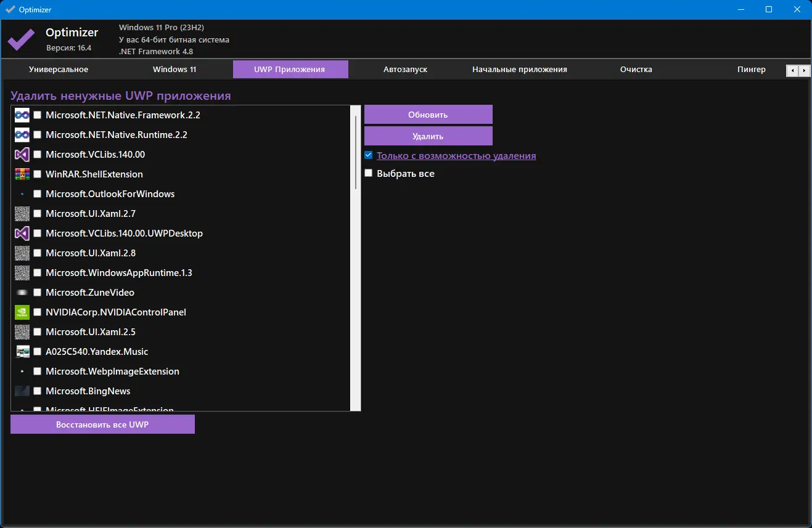Click the Microsoft.UI.Xaml.2.8 package icon

tap(22, 253)
